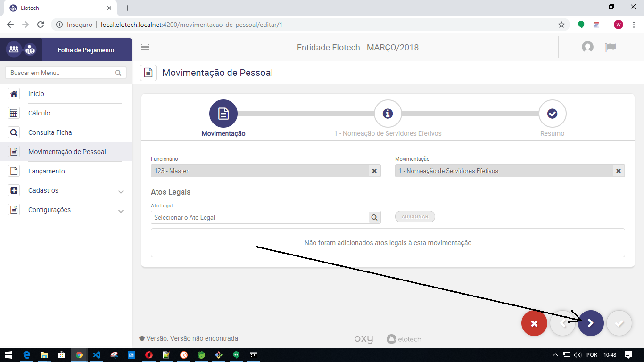This screenshot has width=644, height=362.
Task: Click the gray flag icon
Action: pos(611,47)
